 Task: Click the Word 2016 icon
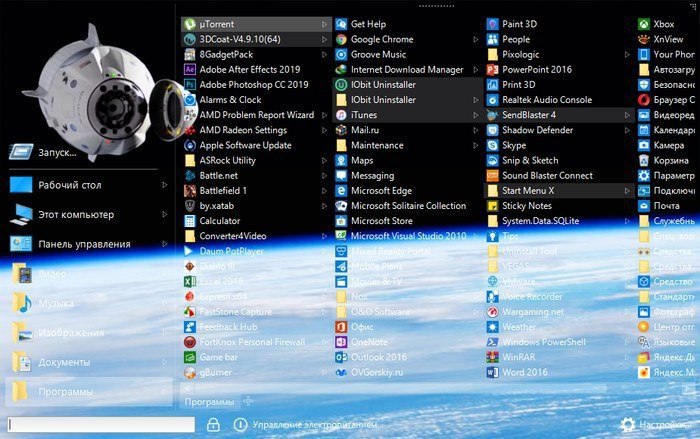click(x=492, y=372)
